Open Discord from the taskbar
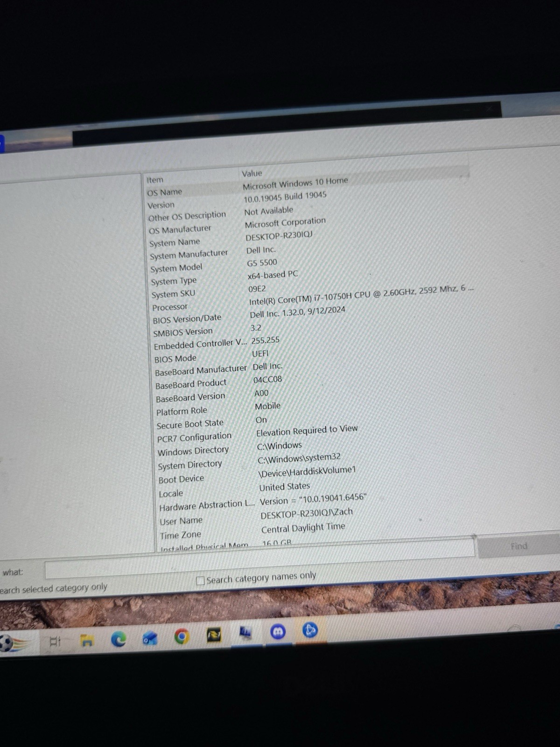Image resolution: width=560 pixels, height=747 pixels. pyautogui.click(x=278, y=632)
